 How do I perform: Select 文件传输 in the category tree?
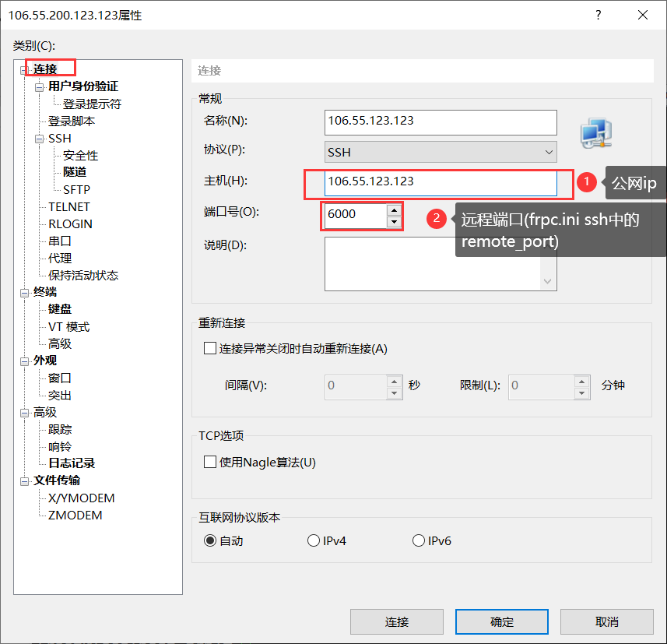57,480
